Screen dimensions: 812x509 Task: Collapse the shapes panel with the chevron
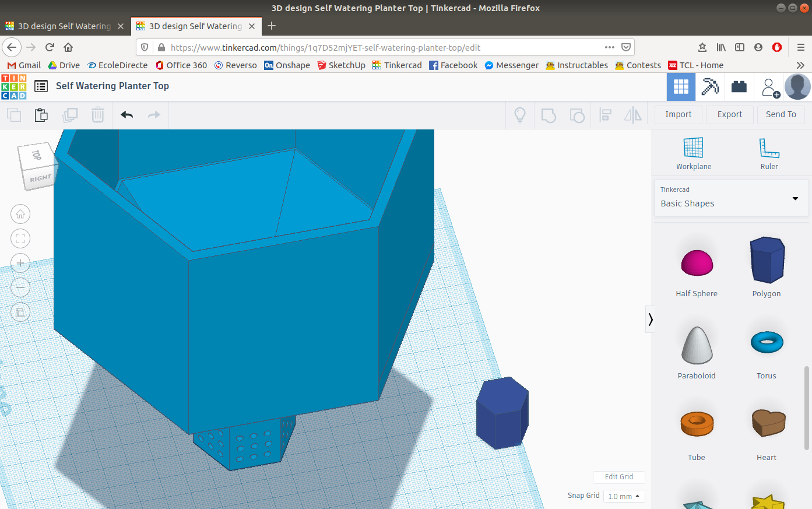tap(650, 319)
